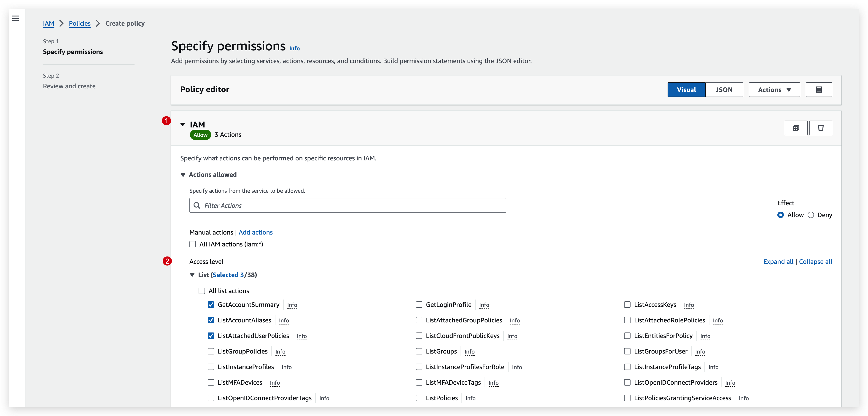Open the Add actions link
The height and width of the screenshot is (416, 868).
point(255,232)
